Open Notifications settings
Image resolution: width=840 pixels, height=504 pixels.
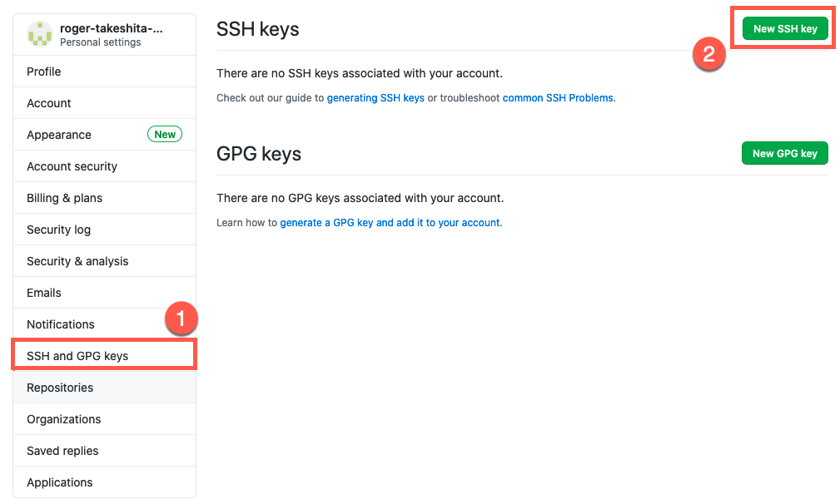click(61, 324)
